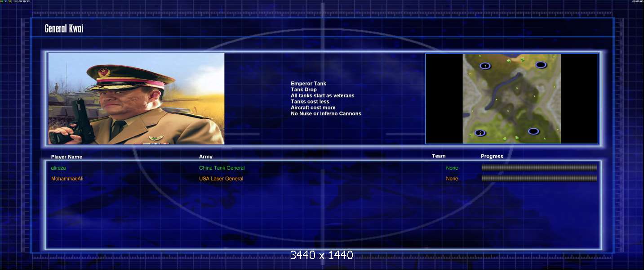Click the Emperor Tank ability line

pyautogui.click(x=308, y=84)
